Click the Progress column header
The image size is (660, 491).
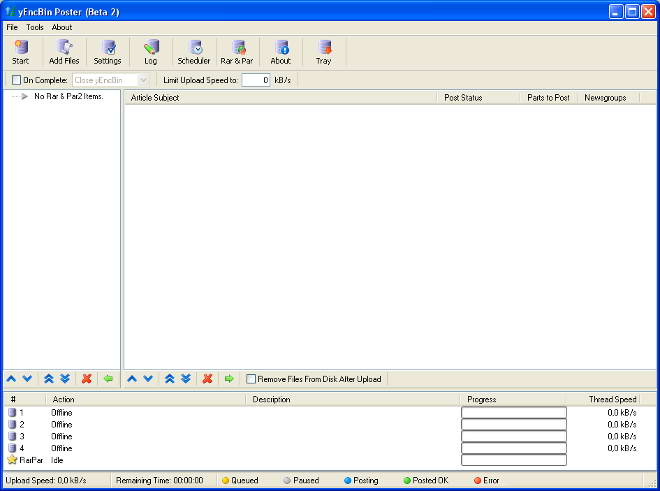pos(514,399)
